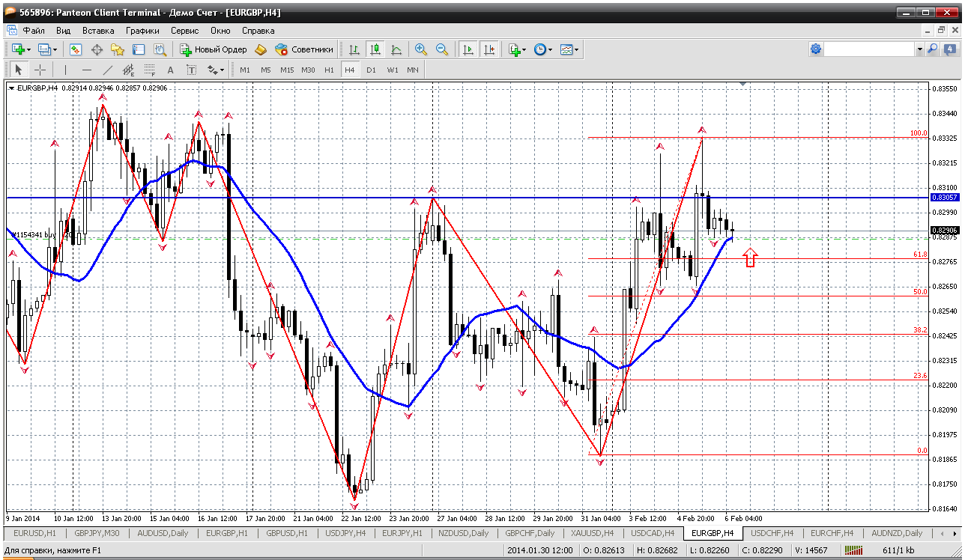The width and height of the screenshot is (965, 560).
Task: Switch chart to candlesticks mode
Action: (x=375, y=49)
